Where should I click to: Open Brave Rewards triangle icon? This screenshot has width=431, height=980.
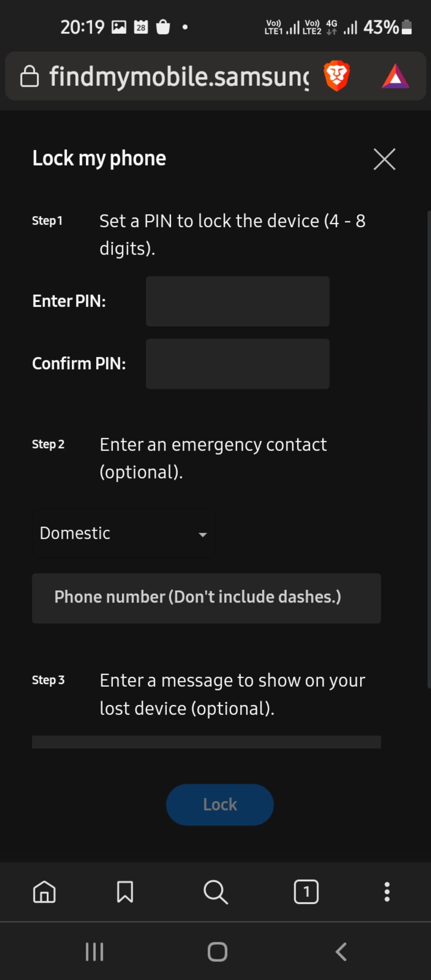(395, 76)
